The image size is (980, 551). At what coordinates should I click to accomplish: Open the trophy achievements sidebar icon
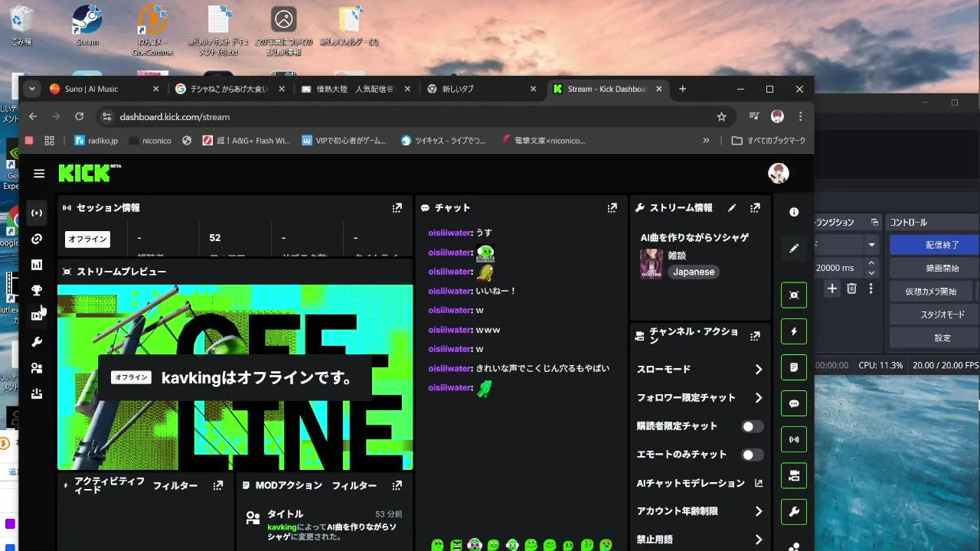(37, 290)
